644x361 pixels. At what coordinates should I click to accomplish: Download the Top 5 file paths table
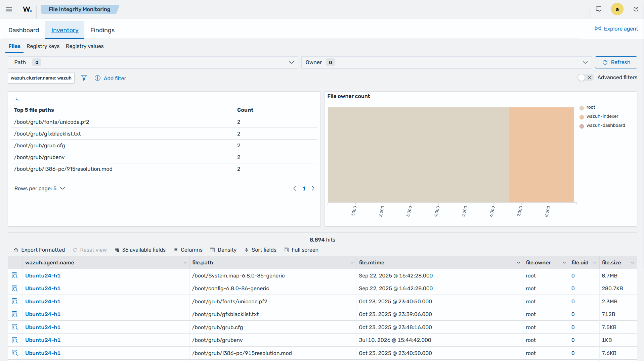pyautogui.click(x=17, y=99)
